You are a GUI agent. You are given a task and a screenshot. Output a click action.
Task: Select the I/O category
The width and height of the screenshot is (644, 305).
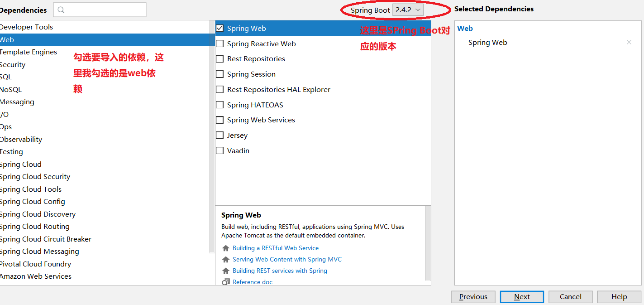tap(105, 114)
